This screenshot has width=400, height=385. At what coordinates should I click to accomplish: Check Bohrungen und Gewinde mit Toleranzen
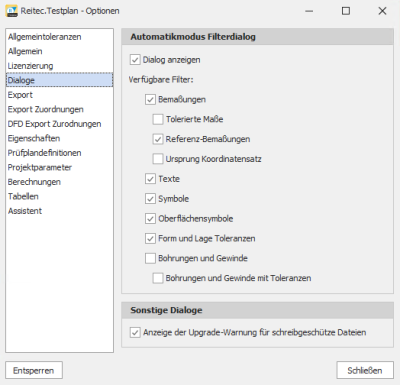(158, 278)
